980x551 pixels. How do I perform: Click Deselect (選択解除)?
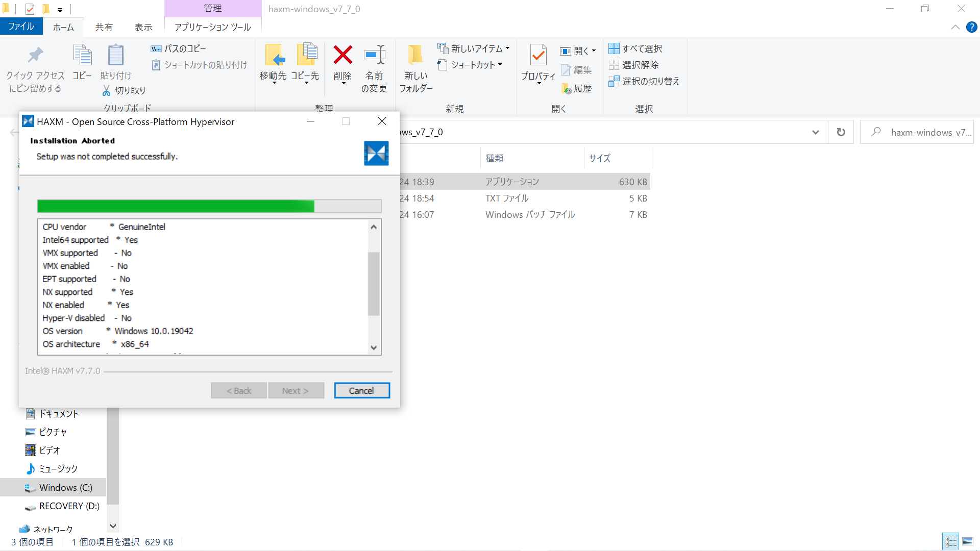pyautogui.click(x=633, y=65)
